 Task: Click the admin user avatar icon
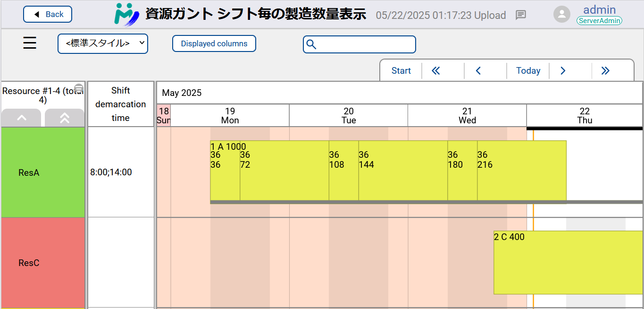click(561, 14)
